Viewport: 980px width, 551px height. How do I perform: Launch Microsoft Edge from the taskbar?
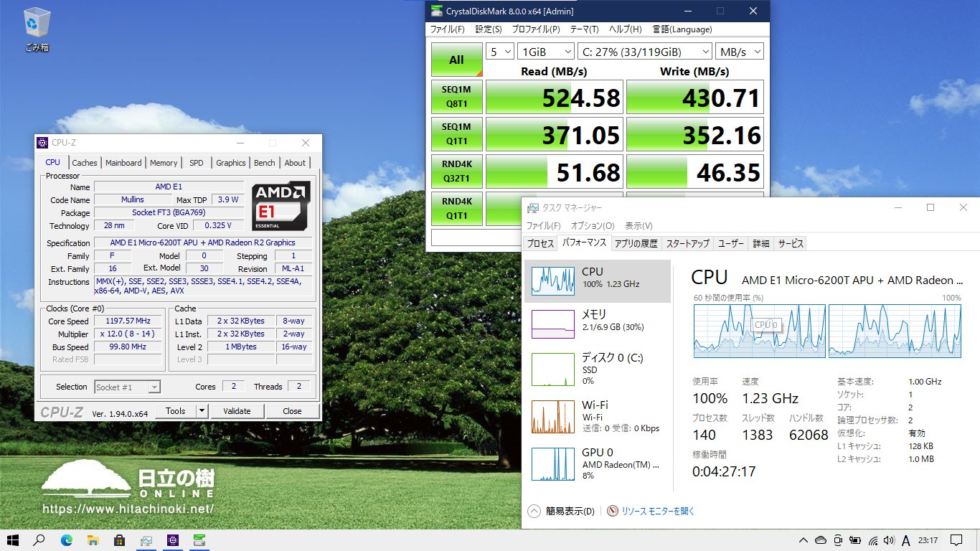(x=66, y=540)
